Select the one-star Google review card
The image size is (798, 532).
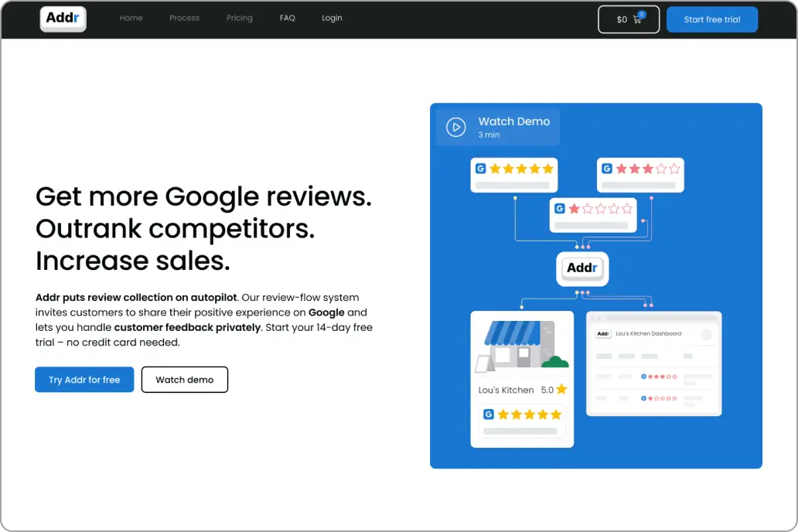click(593, 215)
